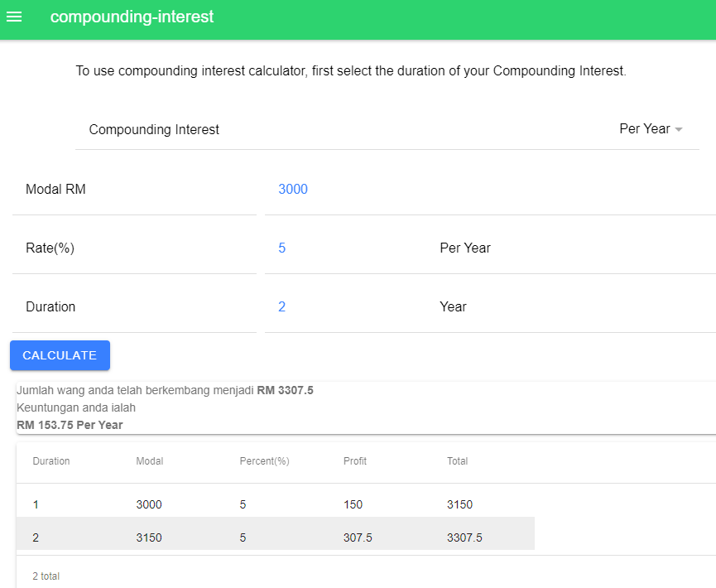Sort table by Profit column header
Image resolution: width=716 pixels, height=588 pixels.
pos(355,461)
